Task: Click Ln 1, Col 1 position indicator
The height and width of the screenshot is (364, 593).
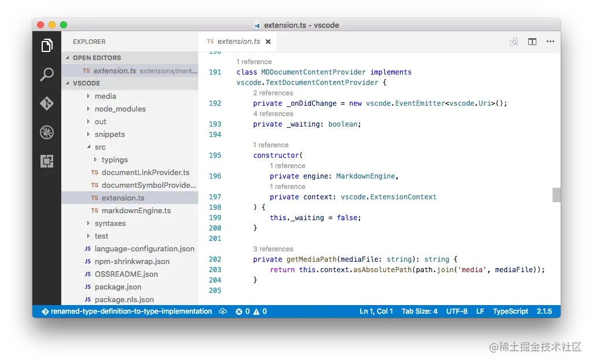Action: point(376,311)
